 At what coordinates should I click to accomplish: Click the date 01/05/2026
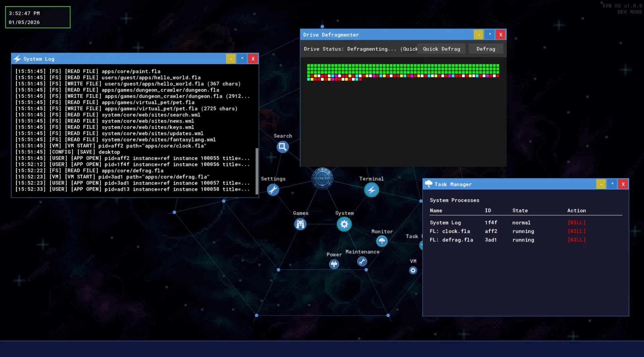[24, 22]
